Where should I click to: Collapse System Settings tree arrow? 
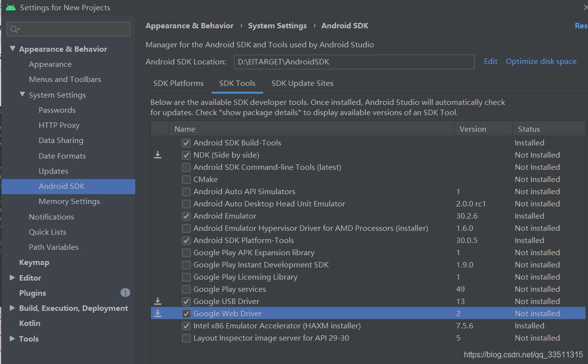22,95
